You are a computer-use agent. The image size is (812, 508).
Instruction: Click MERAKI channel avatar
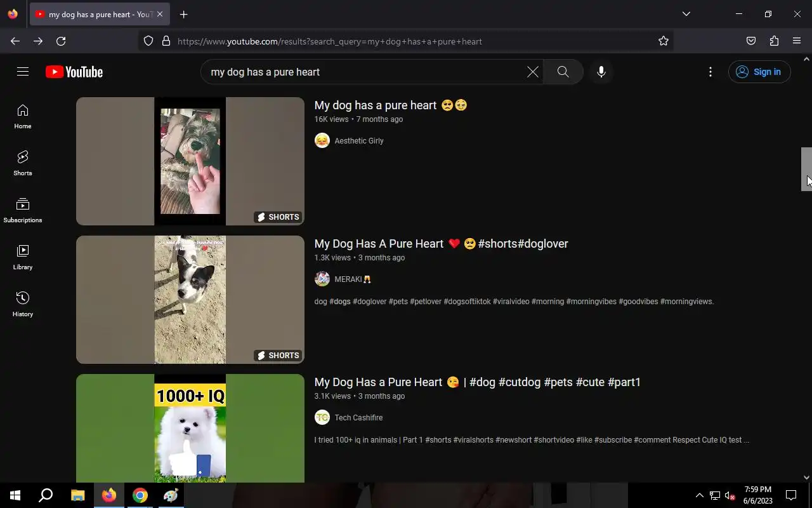click(322, 279)
